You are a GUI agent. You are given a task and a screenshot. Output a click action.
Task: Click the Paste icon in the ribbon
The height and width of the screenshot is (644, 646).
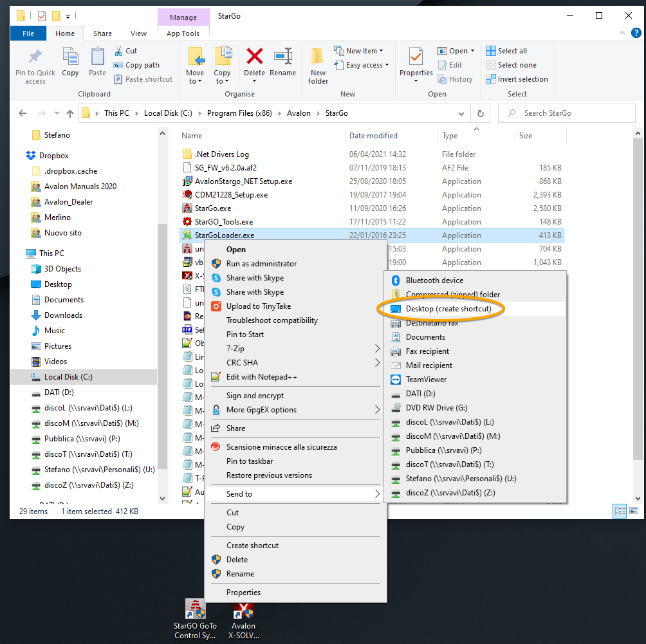[x=97, y=57]
